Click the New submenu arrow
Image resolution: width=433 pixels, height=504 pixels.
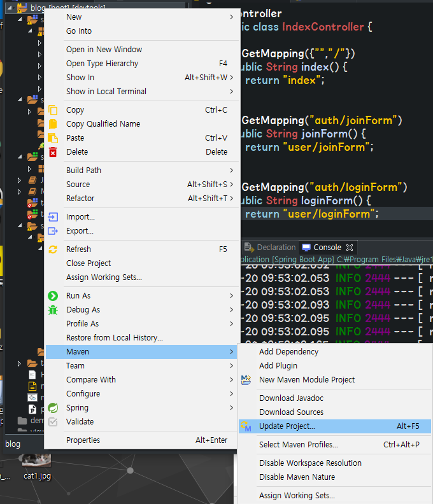[232, 17]
